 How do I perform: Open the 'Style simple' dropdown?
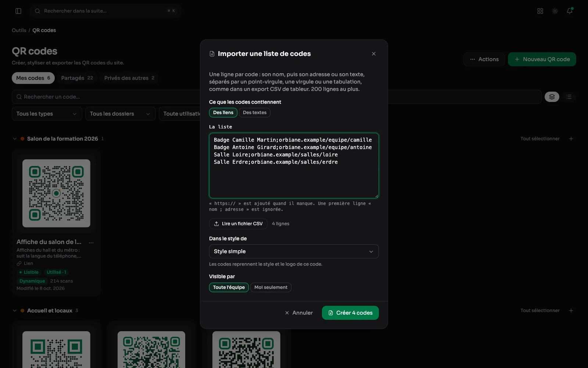point(294,251)
